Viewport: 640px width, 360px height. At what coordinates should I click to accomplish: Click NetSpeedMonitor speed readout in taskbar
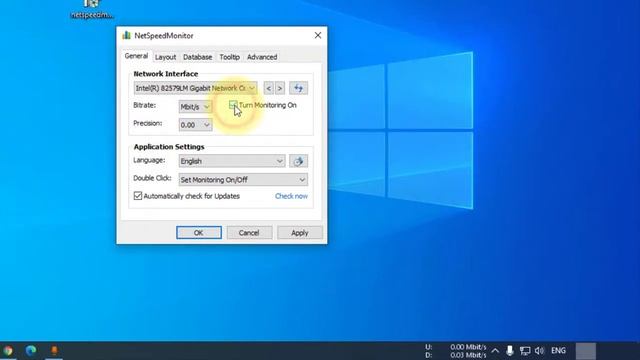[x=456, y=351]
